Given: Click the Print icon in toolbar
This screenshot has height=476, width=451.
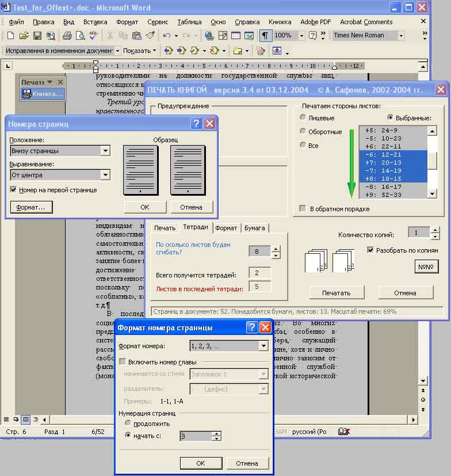Looking at the screenshot, I should (67, 36).
